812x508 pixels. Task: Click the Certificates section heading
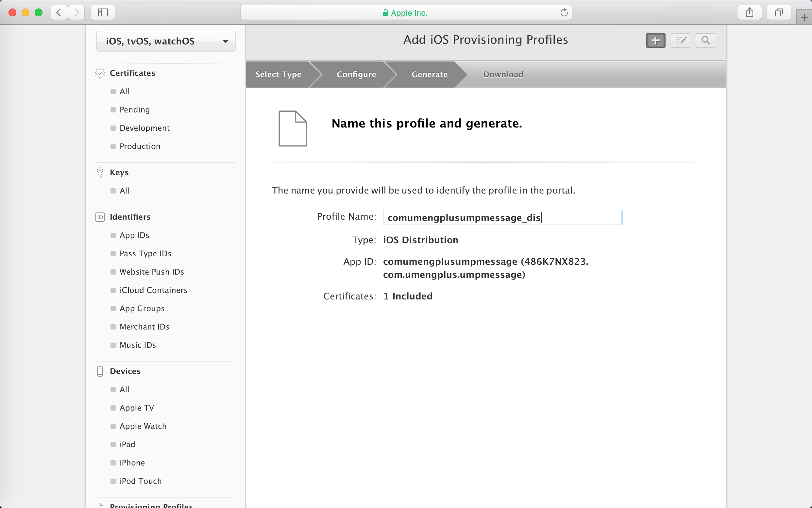(x=132, y=73)
